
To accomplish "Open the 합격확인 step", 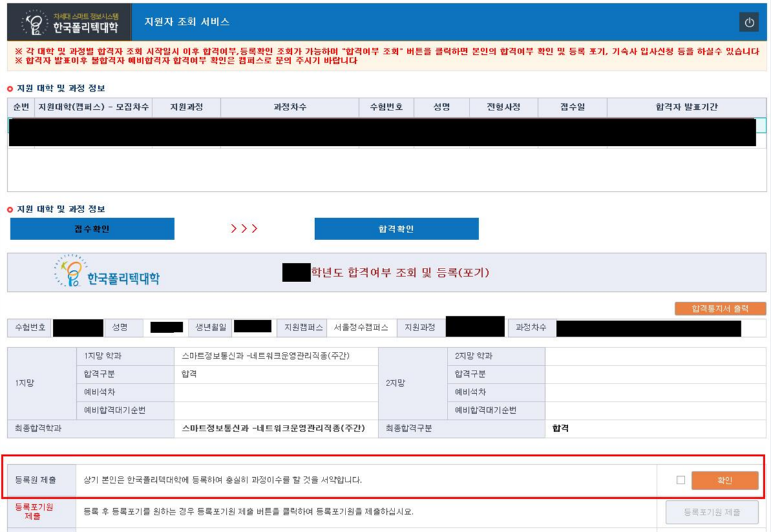I will [396, 229].
